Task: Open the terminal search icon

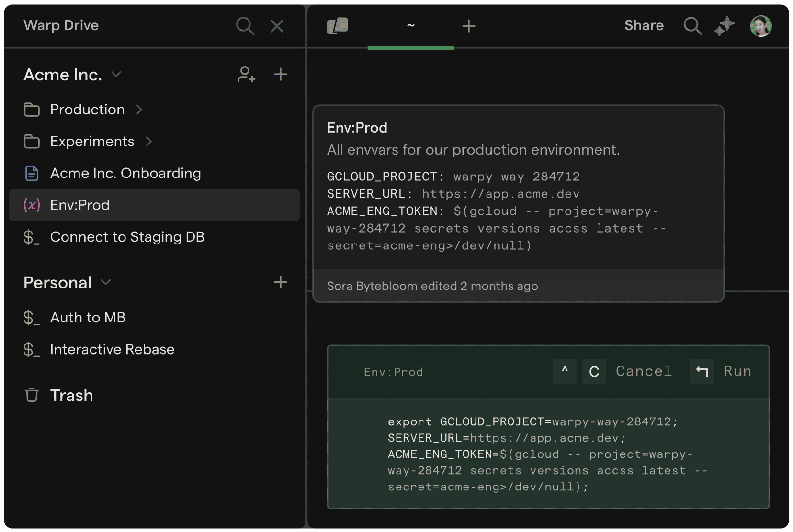Action: (x=692, y=26)
